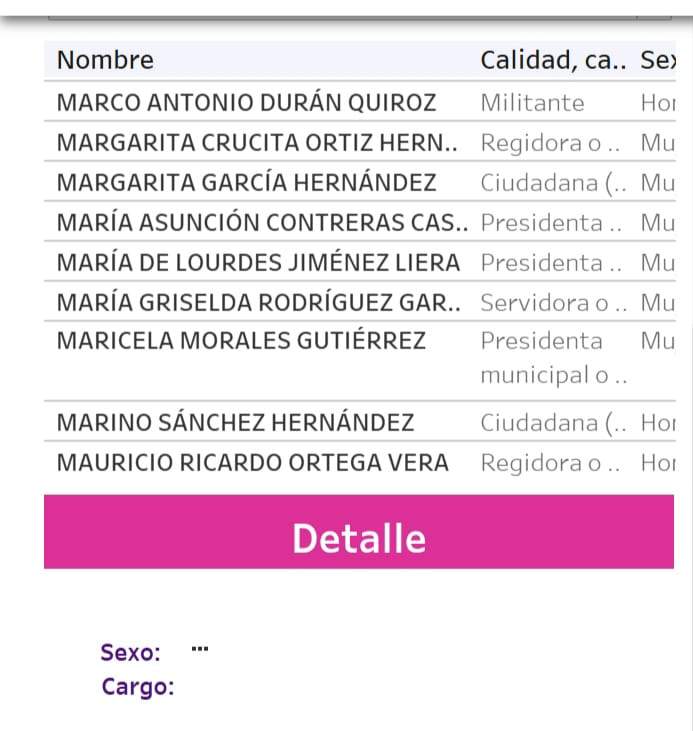Sort table by the Nombre column header
The width and height of the screenshot is (693, 731).
point(105,60)
